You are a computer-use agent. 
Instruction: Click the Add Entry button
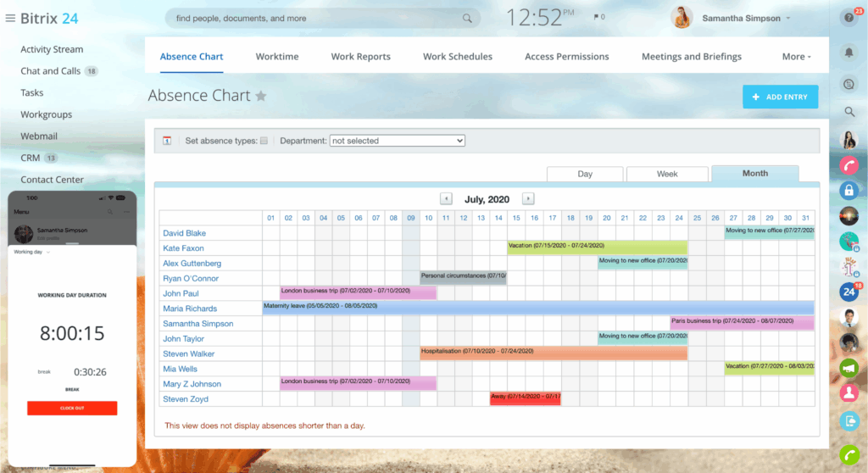point(780,97)
